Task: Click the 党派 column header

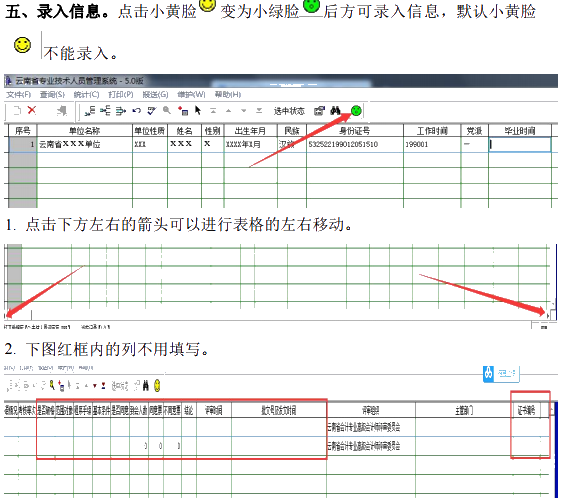Action: pyautogui.click(x=475, y=131)
